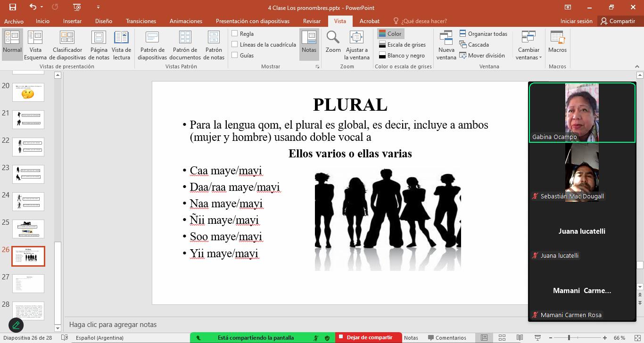Open Nueva ventana
The width and height of the screenshot is (644, 343).
[446, 45]
